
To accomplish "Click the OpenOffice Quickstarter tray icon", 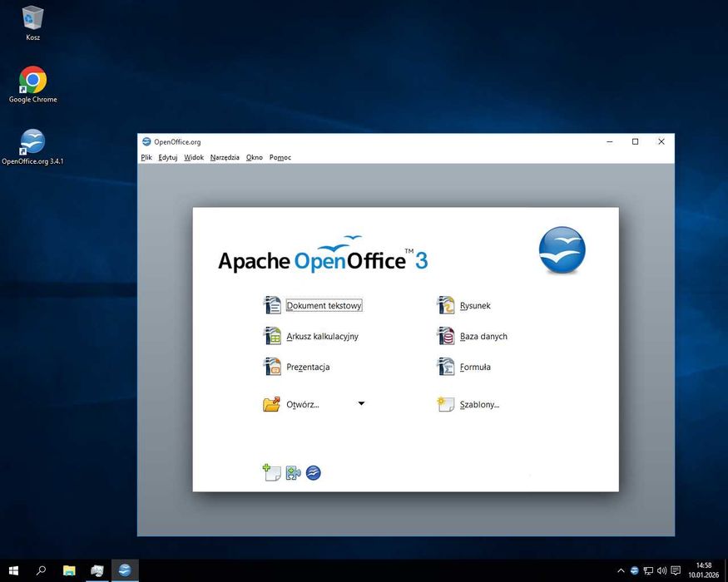I will click(634, 570).
